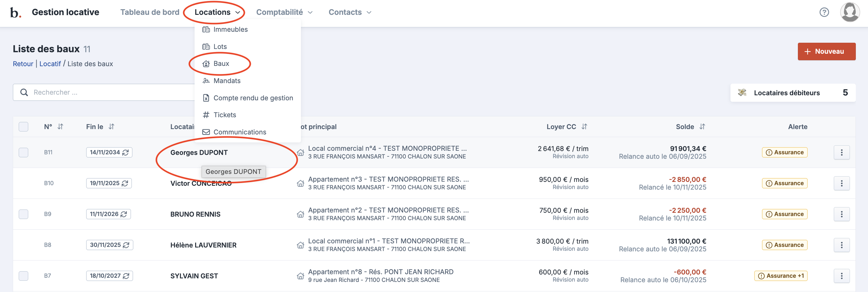
Task: Sort the Solde column
Action: tap(702, 127)
